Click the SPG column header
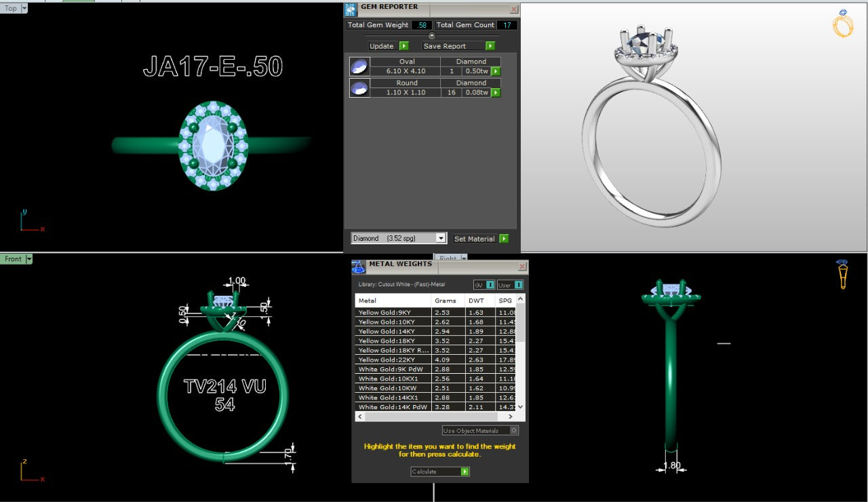The image size is (868, 502). (x=506, y=301)
